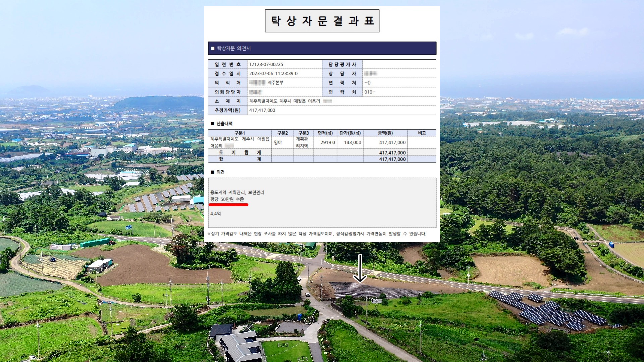This screenshot has width=644, height=362.
Task: Click the black square bullet beside 산출내역
Action: click(x=212, y=124)
